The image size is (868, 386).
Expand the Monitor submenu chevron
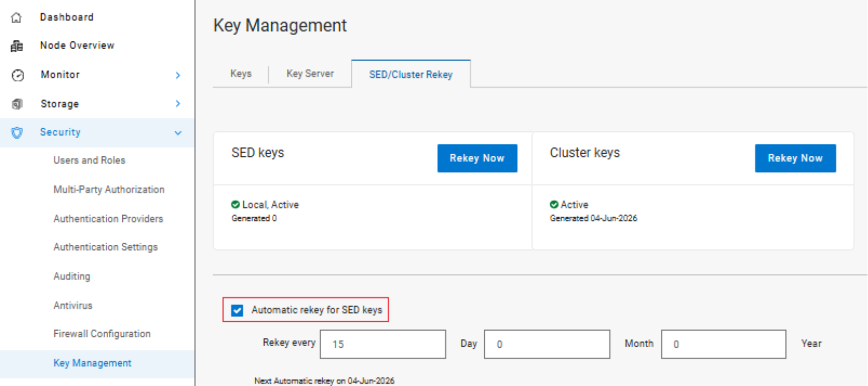pos(178,75)
